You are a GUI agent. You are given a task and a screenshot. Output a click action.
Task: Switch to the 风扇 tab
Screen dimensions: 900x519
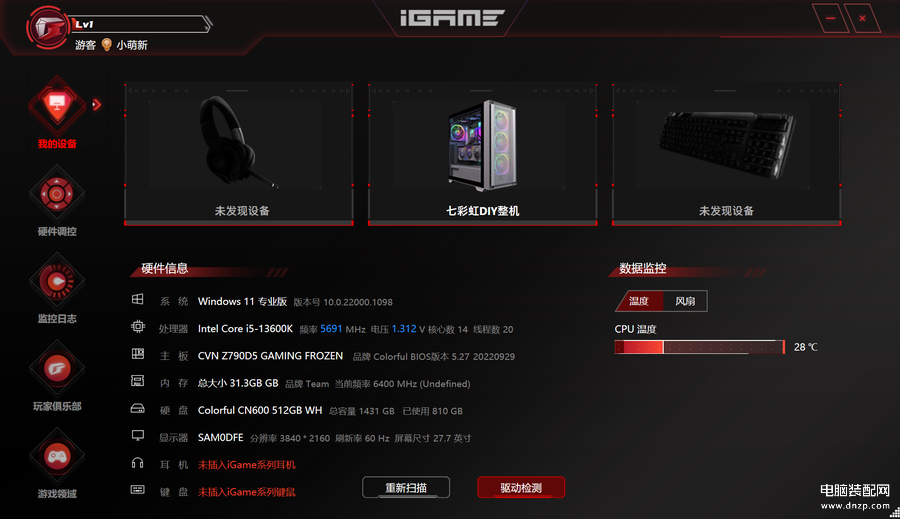click(685, 301)
